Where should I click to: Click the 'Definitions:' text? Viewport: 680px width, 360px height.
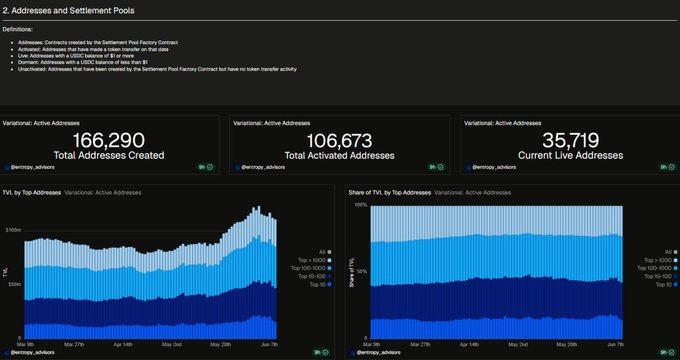(18, 29)
